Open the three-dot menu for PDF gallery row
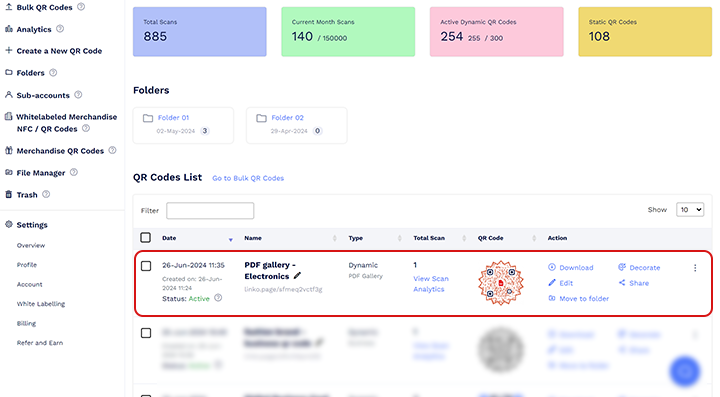Image resolution: width=720 pixels, height=397 pixels. (x=695, y=268)
